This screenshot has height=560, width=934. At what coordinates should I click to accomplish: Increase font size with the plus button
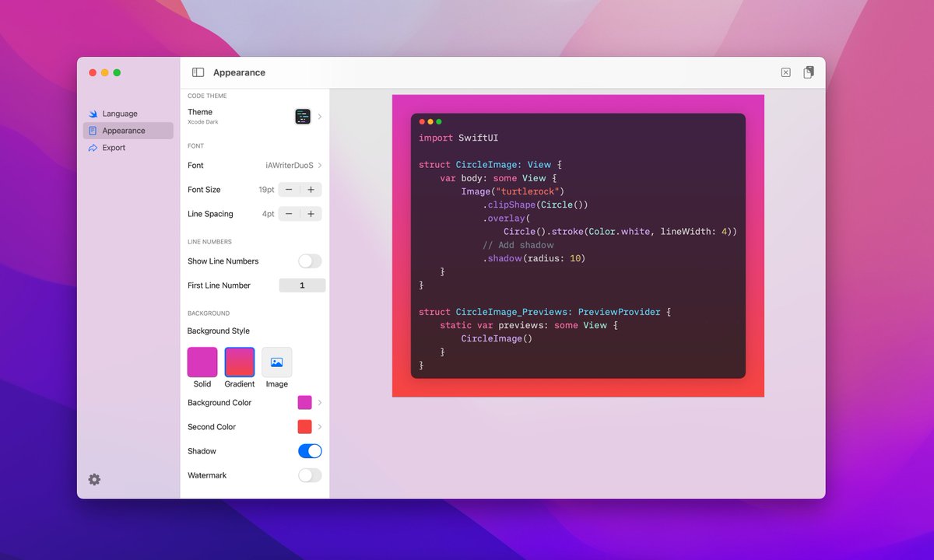click(x=311, y=190)
